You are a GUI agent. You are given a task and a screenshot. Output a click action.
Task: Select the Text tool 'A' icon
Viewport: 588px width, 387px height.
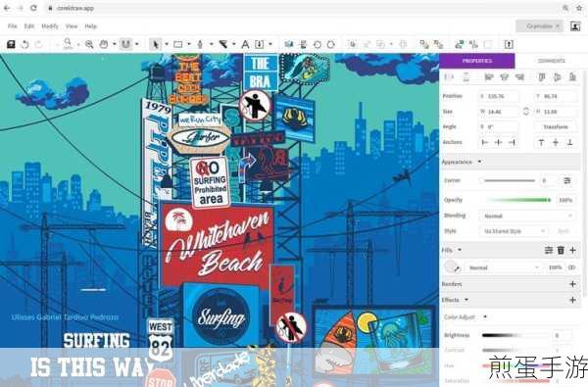tap(245, 44)
